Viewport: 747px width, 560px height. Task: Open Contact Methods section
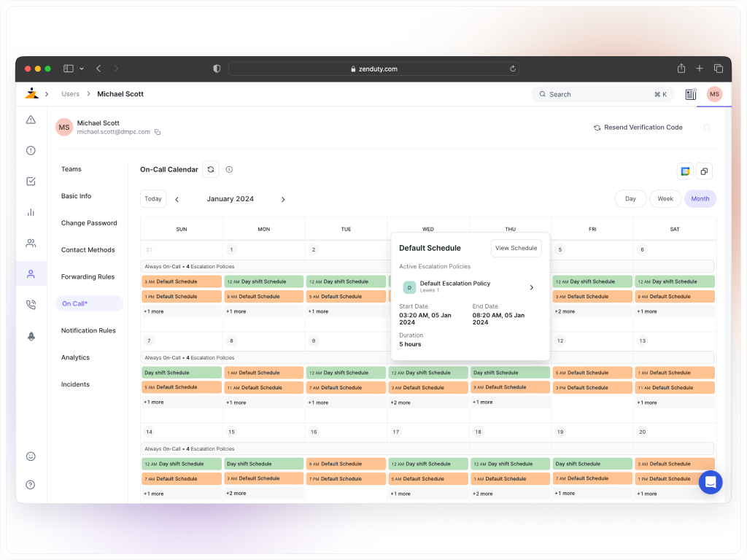coord(88,249)
